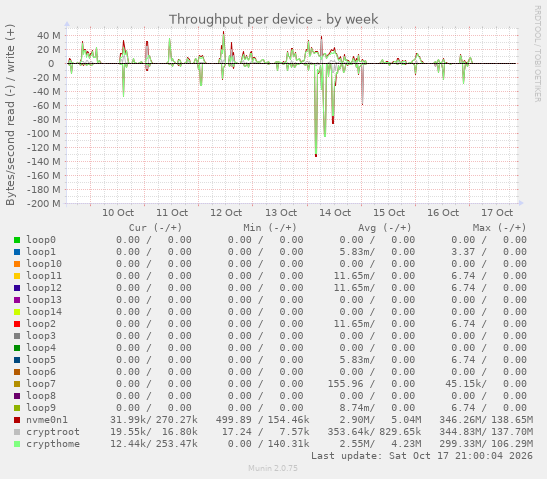This screenshot has height=479, width=547.
Task: Click the loop14 lime legend swatch
Action: point(17,312)
